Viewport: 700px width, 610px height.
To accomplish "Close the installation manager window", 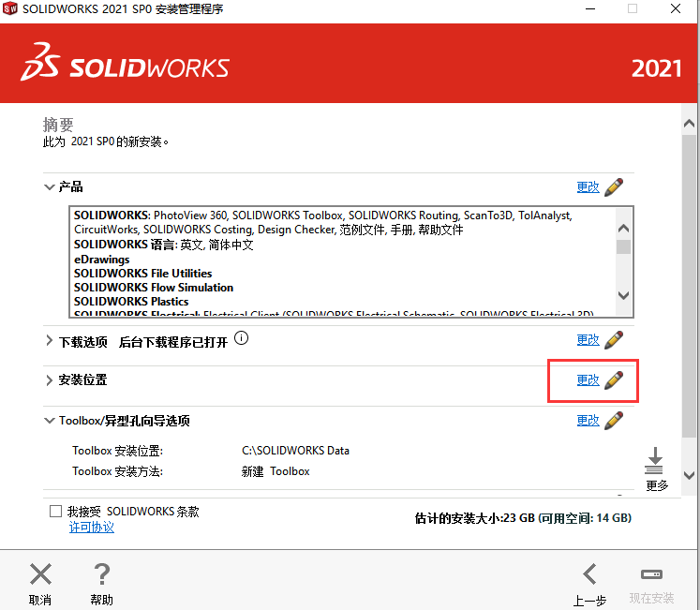I will pyautogui.click(x=676, y=9).
